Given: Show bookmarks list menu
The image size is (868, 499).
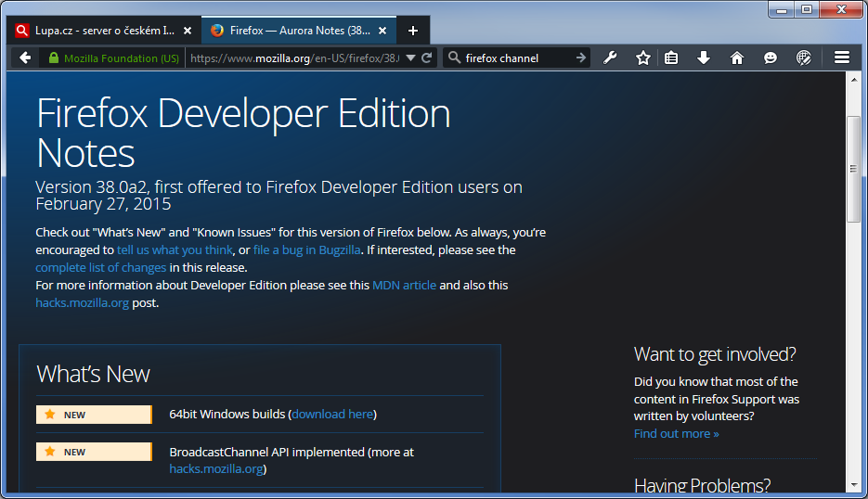Looking at the screenshot, I should pos(671,58).
